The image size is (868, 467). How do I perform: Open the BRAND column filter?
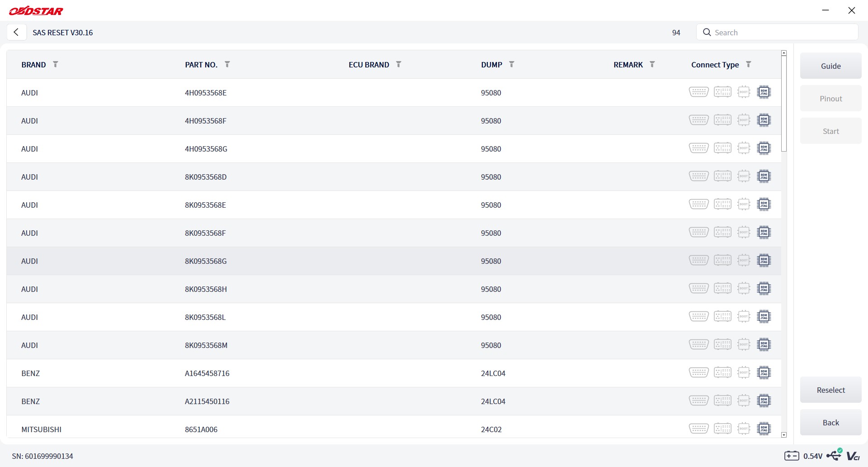(x=56, y=64)
